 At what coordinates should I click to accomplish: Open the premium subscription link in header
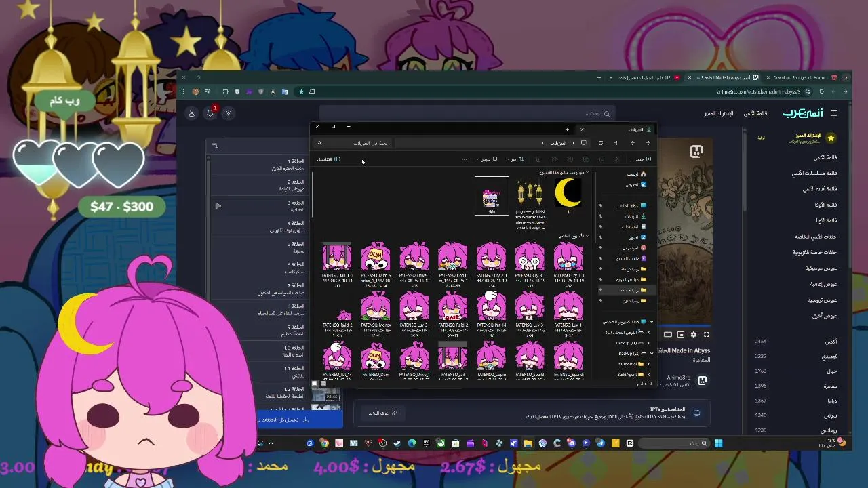[719, 113]
